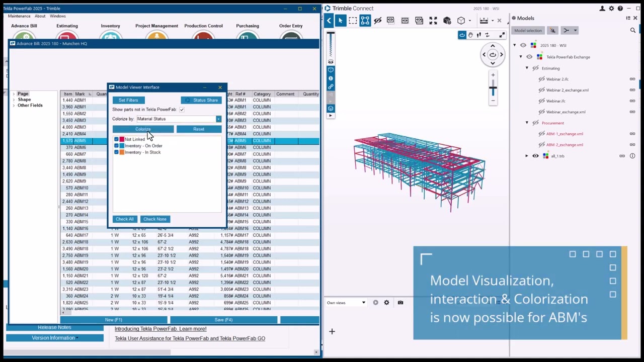The image size is (644, 362).
Task: Click the zoom out minus button
Action: click(x=493, y=101)
